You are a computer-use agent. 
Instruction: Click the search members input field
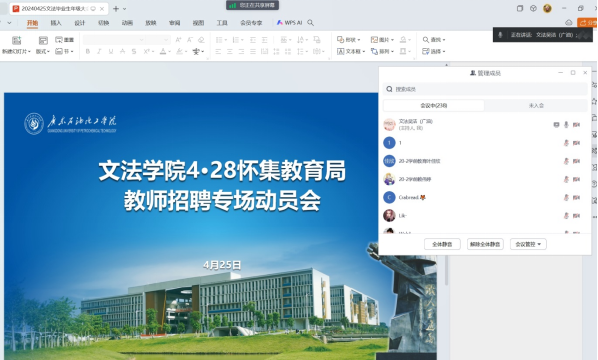[485, 89]
